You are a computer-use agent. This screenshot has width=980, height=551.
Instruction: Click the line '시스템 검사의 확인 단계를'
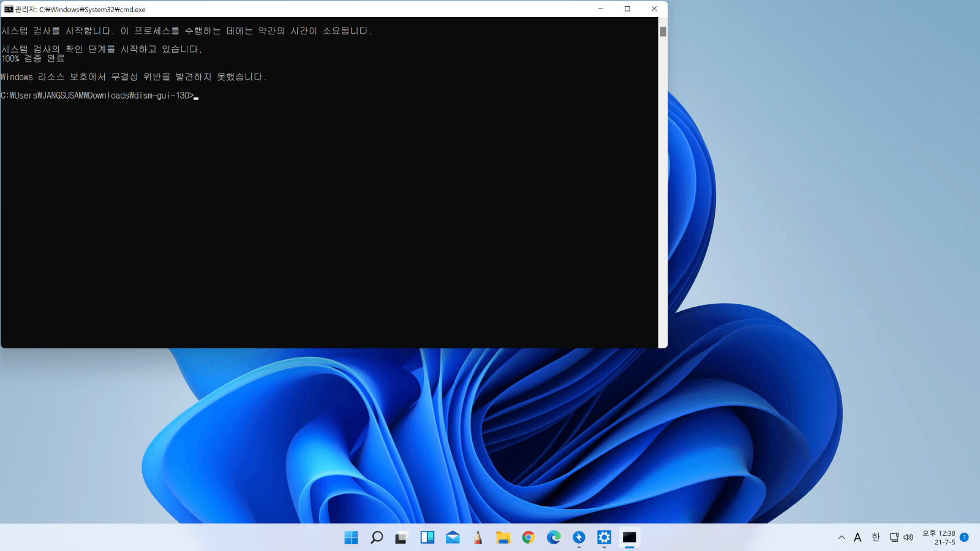click(x=102, y=49)
